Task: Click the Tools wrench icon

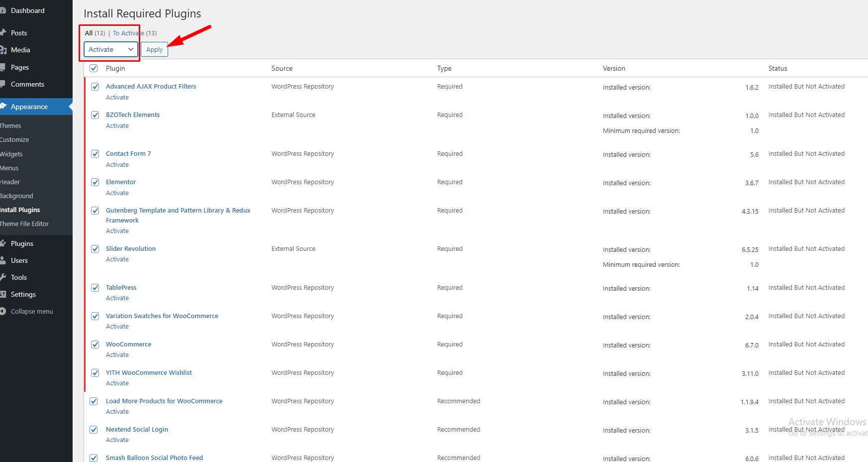Action: [3, 277]
